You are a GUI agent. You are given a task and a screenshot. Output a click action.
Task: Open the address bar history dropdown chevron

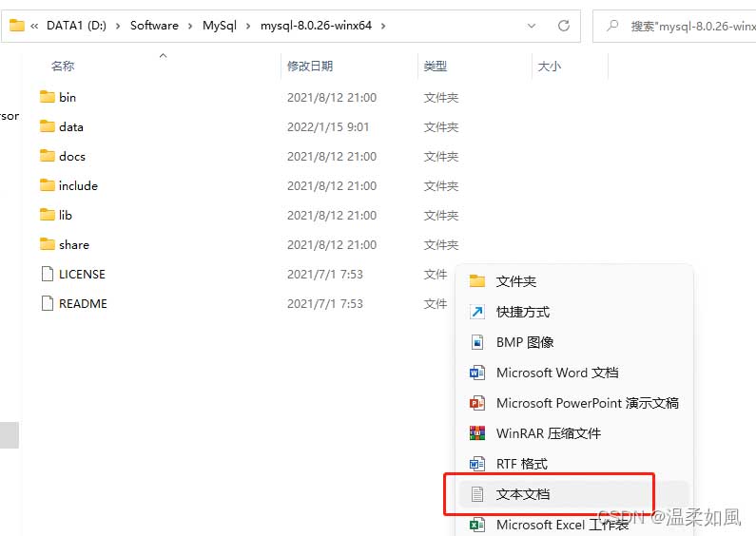tap(531, 26)
